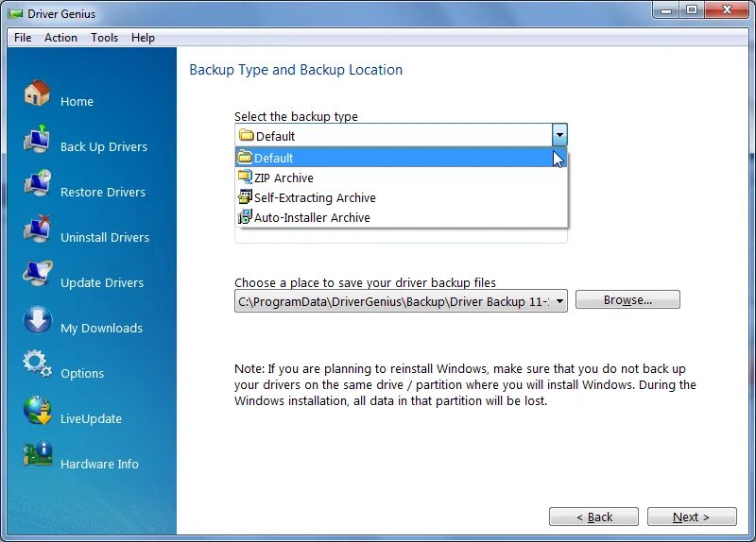This screenshot has width=756, height=542.
Task: Click the Self-Extracting Archive option icon
Action: (x=245, y=197)
